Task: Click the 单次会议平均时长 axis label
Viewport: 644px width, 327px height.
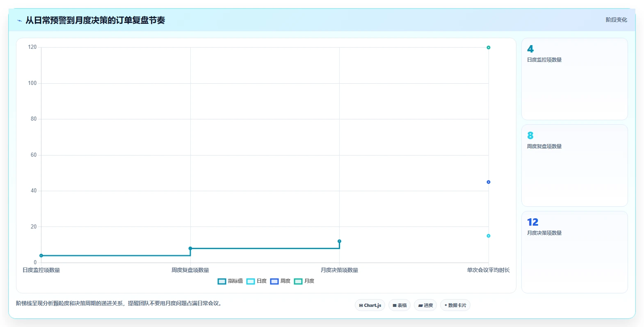Action: (488, 270)
